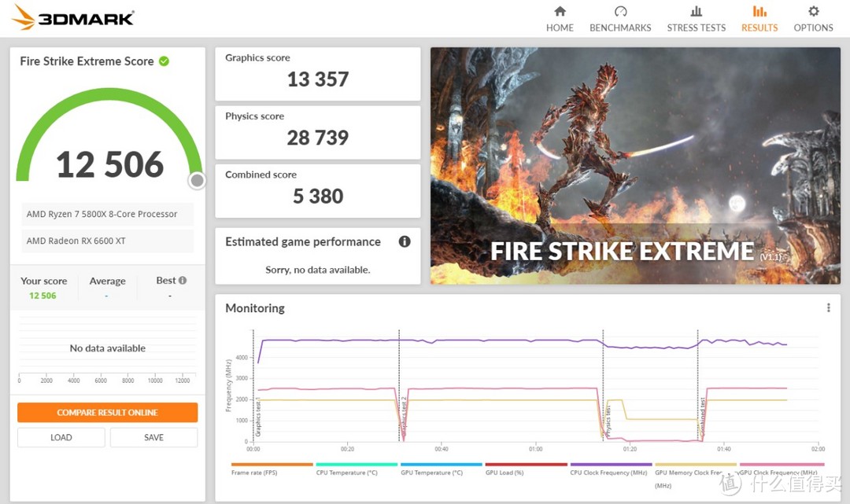Click the Fire Strike Extreme artwork thumbnail
The height and width of the screenshot is (504, 850).
[635, 166]
